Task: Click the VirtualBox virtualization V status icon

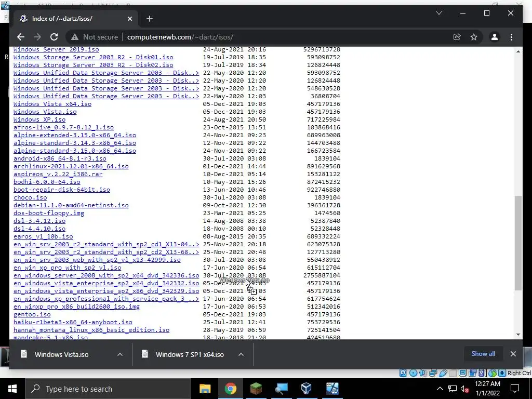Action: (482, 373)
